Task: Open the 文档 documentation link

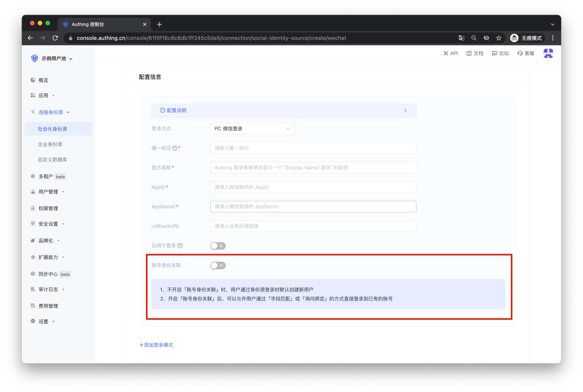Action: pyautogui.click(x=475, y=53)
